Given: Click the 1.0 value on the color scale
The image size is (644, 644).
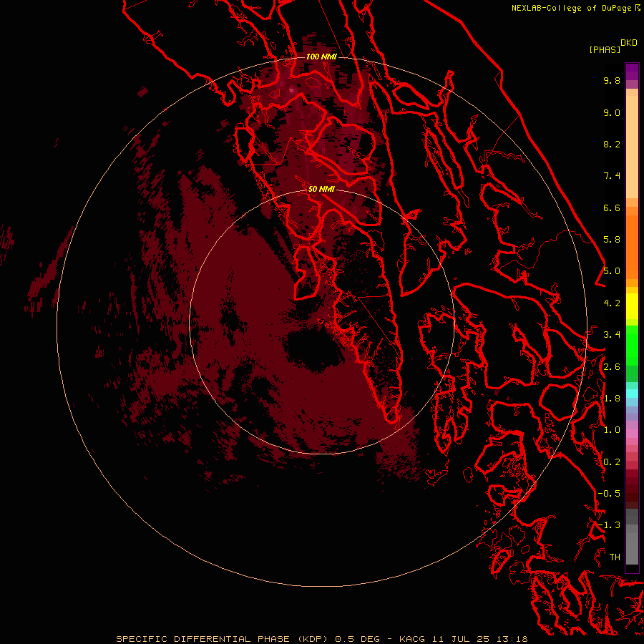Looking at the screenshot, I should tap(612, 430).
